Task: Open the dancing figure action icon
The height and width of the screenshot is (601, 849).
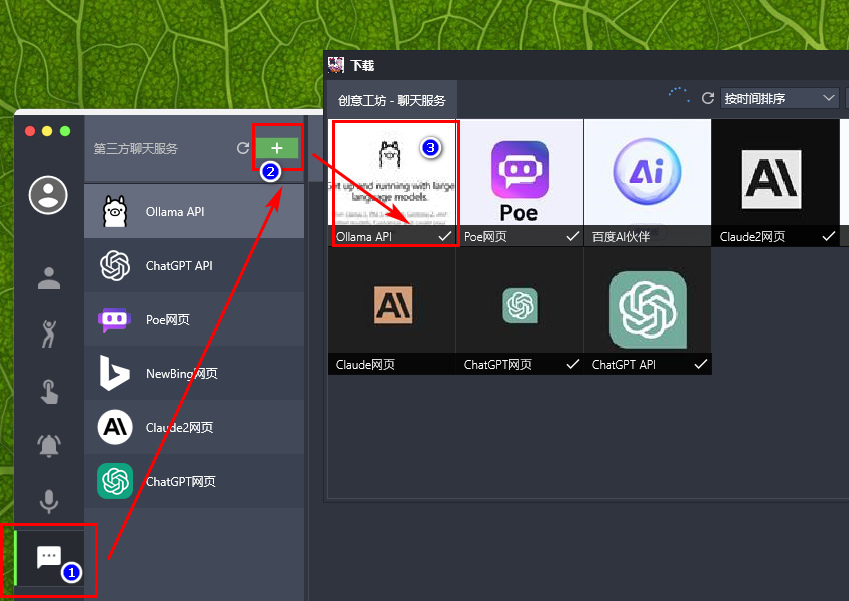Action: pos(49,334)
